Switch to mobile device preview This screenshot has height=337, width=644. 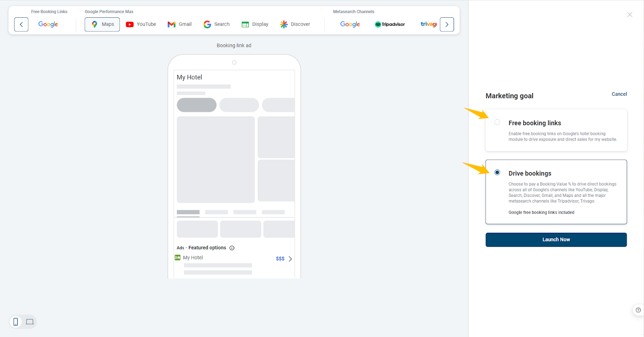tap(16, 322)
